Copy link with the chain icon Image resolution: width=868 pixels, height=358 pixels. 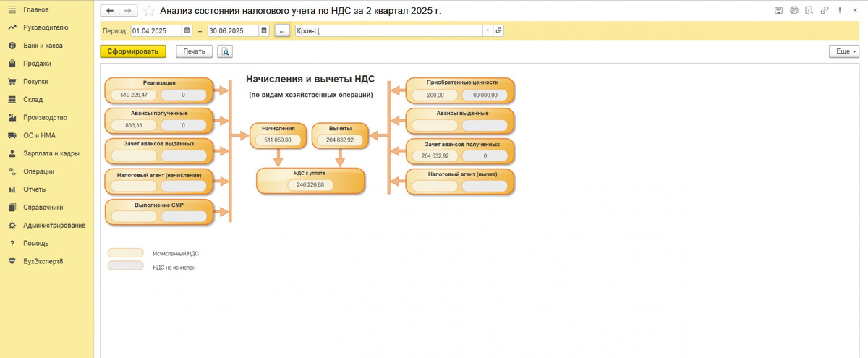pos(825,11)
